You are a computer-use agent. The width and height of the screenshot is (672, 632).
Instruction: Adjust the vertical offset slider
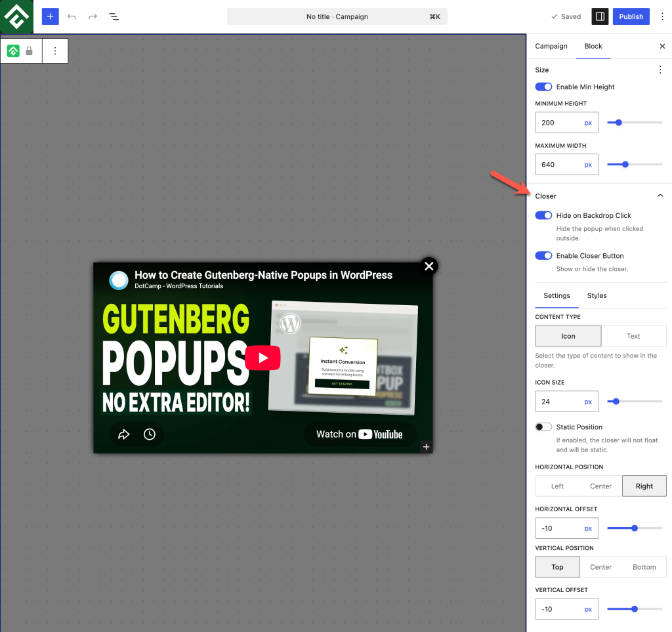point(635,609)
